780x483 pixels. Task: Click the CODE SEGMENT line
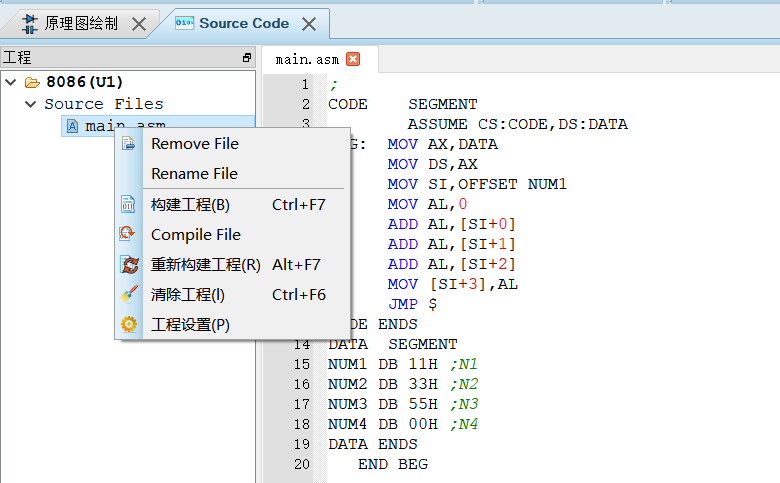402,104
